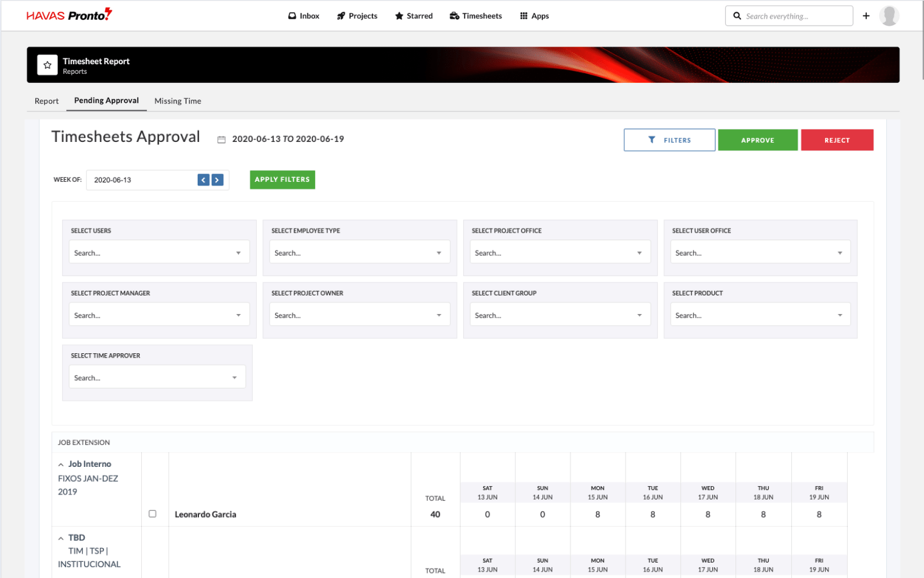The height and width of the screenshot is (578, 924).
Task: Open Inbox from top navigation
Action: coord(304,16)
